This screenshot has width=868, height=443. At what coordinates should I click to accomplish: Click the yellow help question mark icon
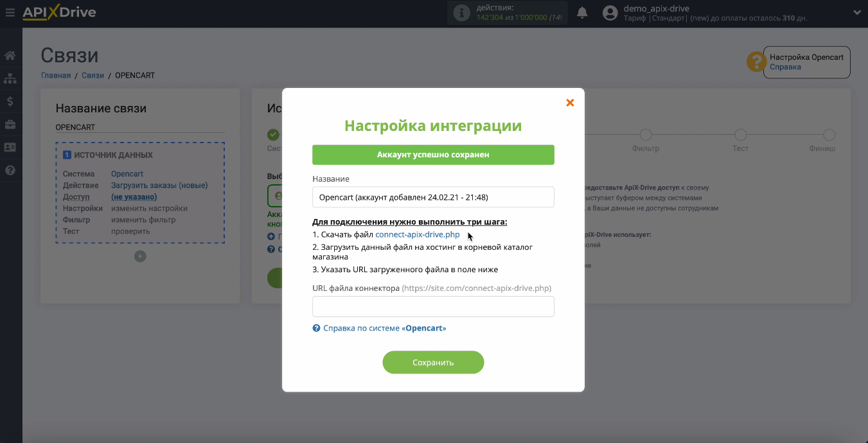click(755, 62)
